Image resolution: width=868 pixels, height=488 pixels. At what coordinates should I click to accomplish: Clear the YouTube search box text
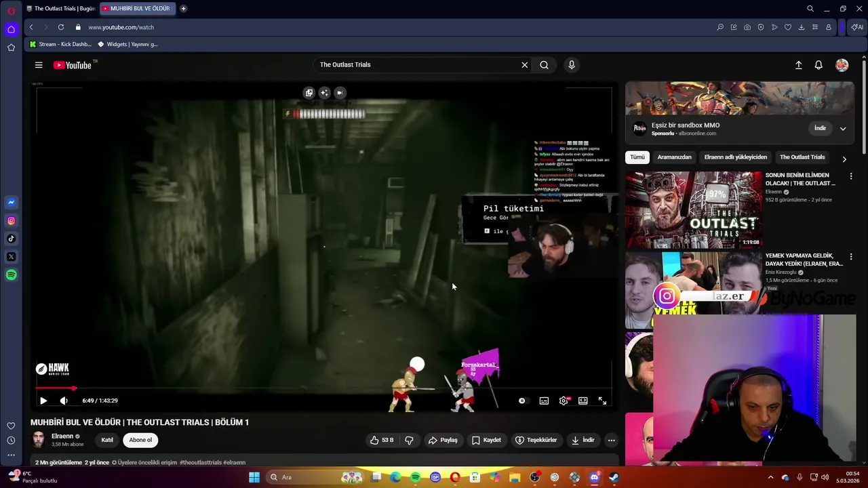pos(524,65)
